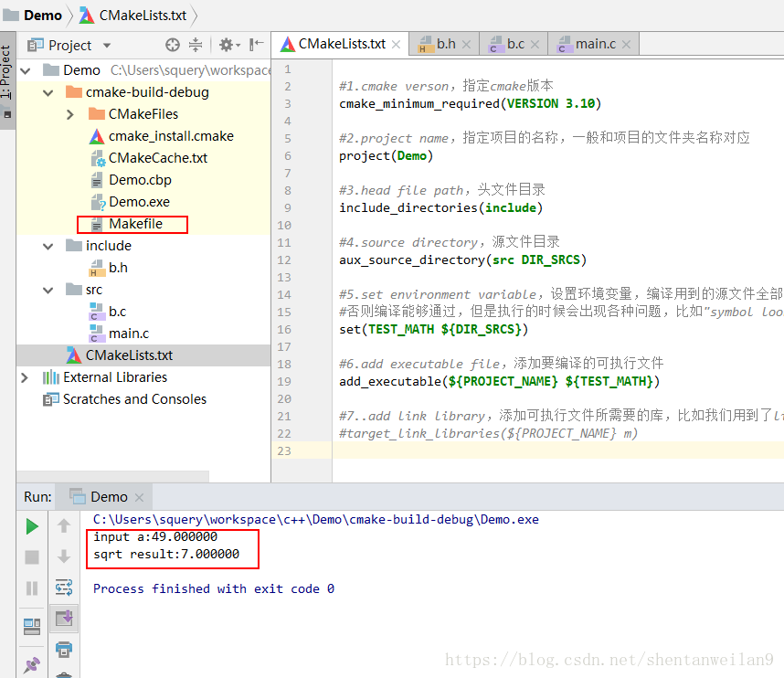Screen dimensions: 784x678
Task: Close the b.h editor tab
Action: [466, 45]
